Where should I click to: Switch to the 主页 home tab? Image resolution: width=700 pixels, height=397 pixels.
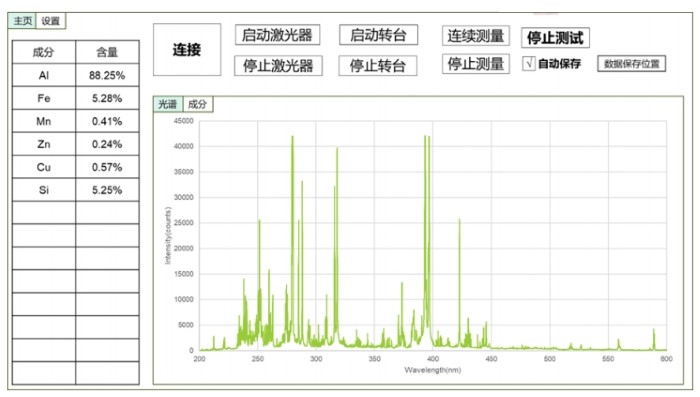(22, 21)
